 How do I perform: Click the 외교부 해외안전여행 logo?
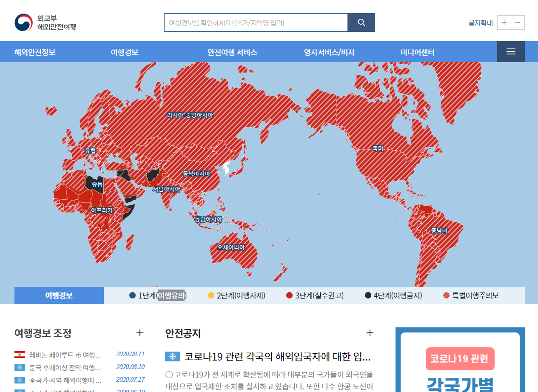click(x=46, y=23)
